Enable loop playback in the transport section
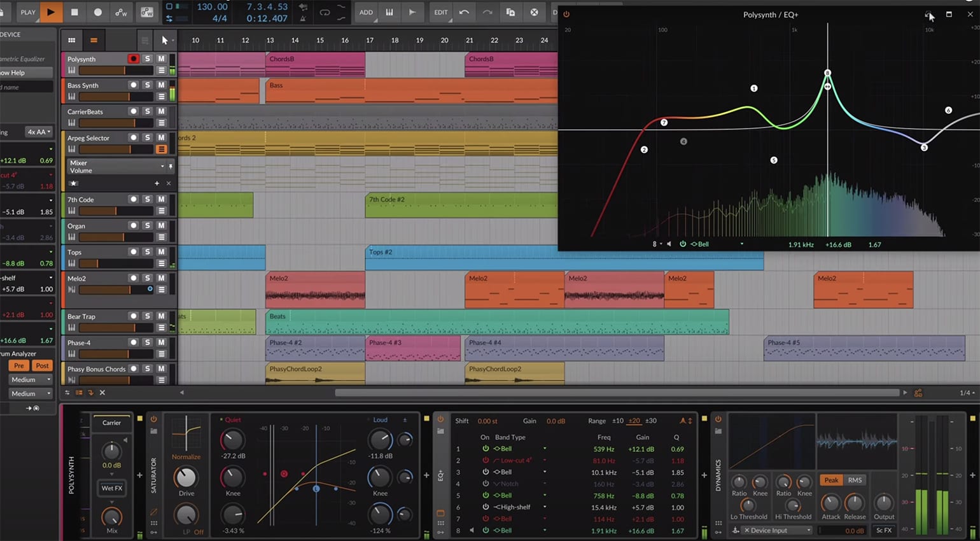This screenshot has height=541, width=980. (x=326, y=12)
